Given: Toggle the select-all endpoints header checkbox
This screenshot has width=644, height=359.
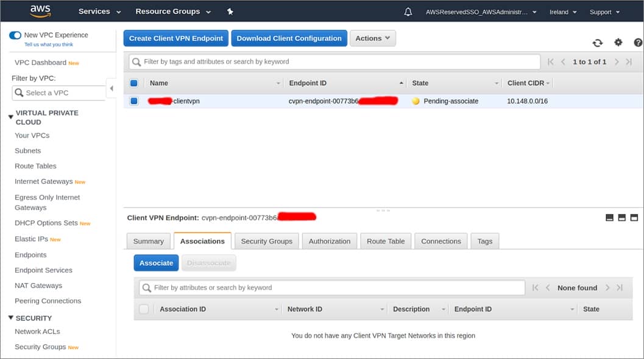Looking at the screenshot, I should (134, 83).
